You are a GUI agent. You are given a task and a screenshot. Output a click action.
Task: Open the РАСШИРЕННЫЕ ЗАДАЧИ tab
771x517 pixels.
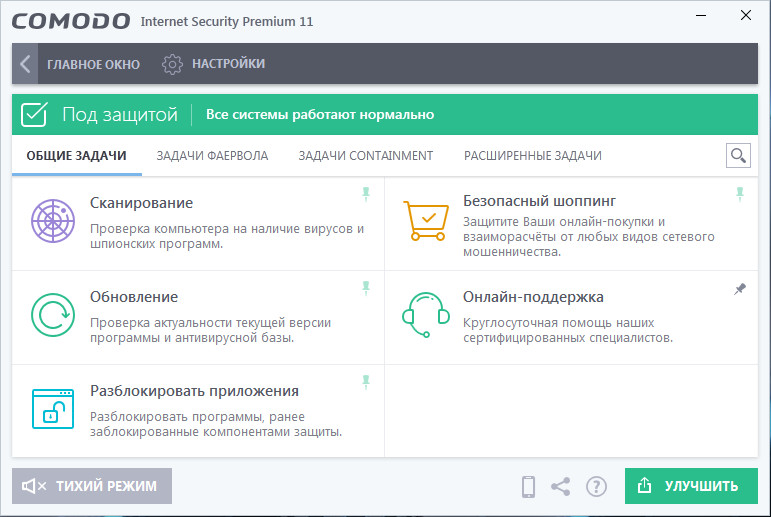click(x=533, y=156)
